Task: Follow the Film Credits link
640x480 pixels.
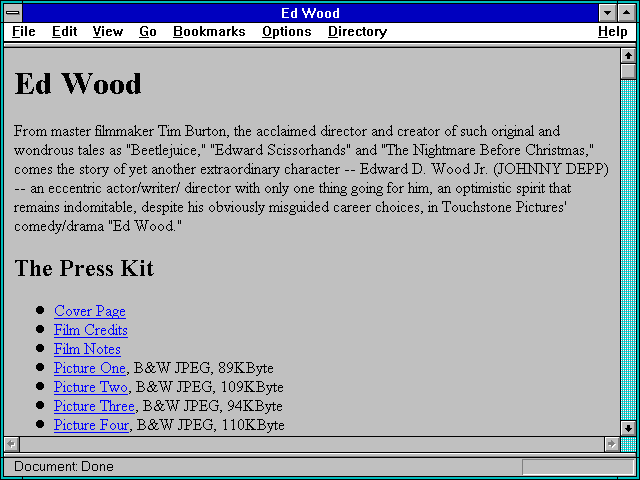Action: (91, 330)
